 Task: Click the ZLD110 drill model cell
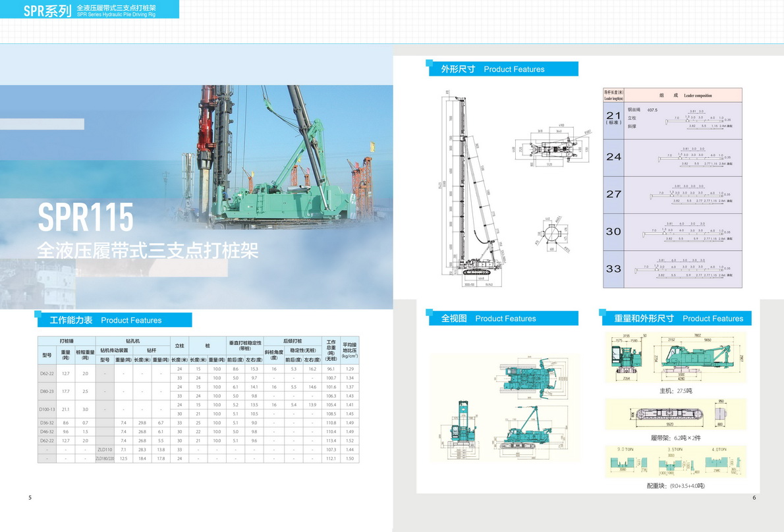[x=105, y=450]
